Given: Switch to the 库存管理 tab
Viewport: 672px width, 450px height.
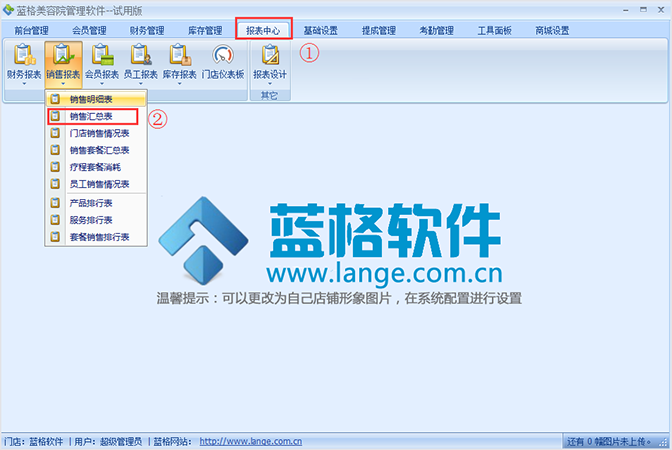Looking at the screenshot, I should (205, 30).
